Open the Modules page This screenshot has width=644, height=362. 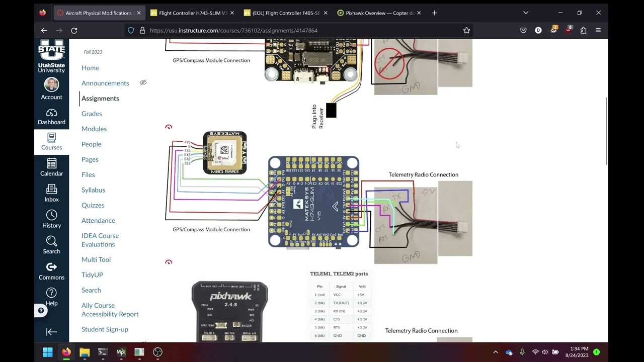94,129
